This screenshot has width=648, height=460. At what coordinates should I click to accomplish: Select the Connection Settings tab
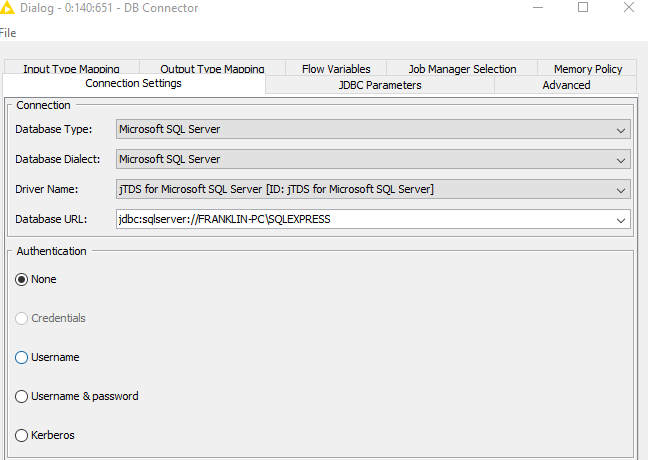133,84
